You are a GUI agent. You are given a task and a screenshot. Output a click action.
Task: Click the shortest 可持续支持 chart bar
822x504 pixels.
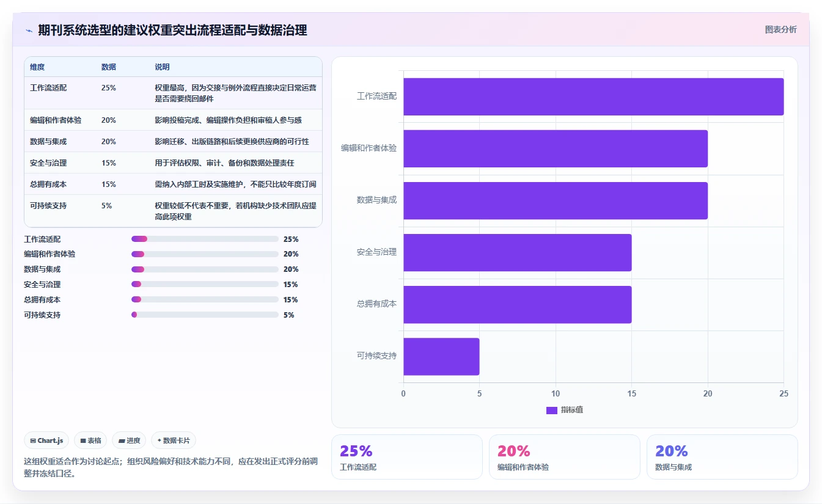pos(441,356)
